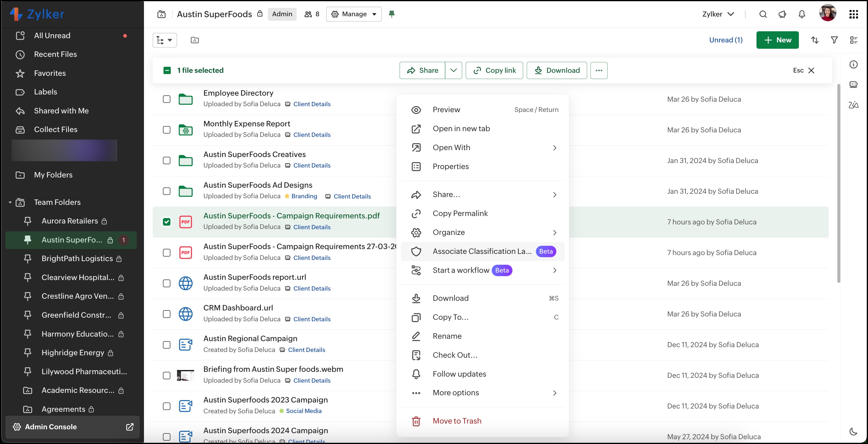Choose Preview from the context menu

[x=482, y=110]
